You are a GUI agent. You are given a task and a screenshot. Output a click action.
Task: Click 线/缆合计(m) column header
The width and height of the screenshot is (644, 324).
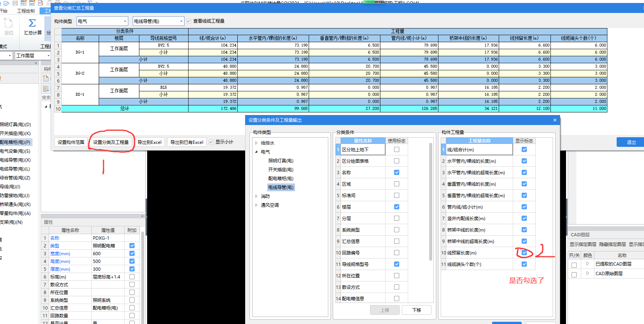pos(213,38)
